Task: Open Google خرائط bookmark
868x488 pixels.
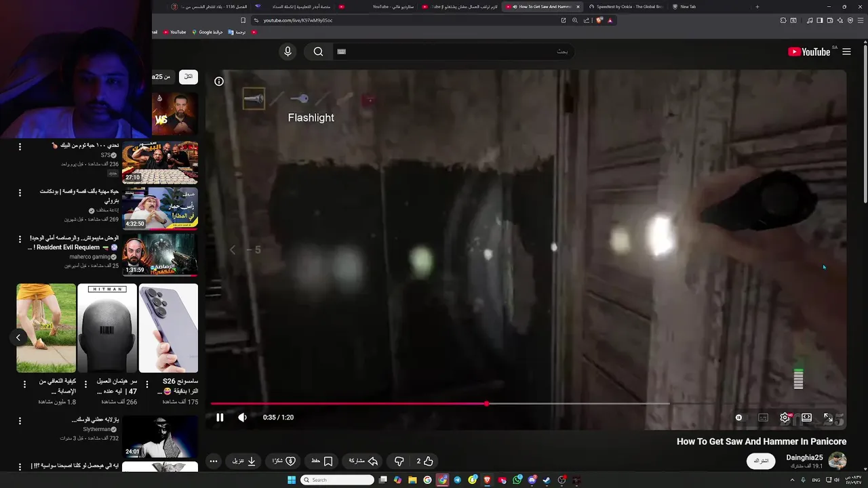Action: click(208, 32)
